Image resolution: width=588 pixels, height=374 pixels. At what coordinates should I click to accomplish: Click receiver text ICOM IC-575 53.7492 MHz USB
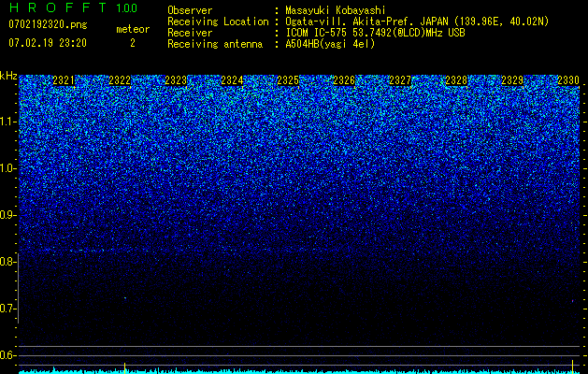tap(375, 33)
